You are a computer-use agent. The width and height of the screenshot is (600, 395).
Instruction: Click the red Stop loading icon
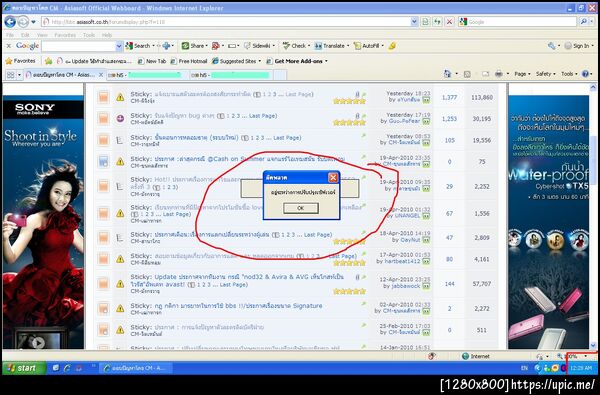450,22
